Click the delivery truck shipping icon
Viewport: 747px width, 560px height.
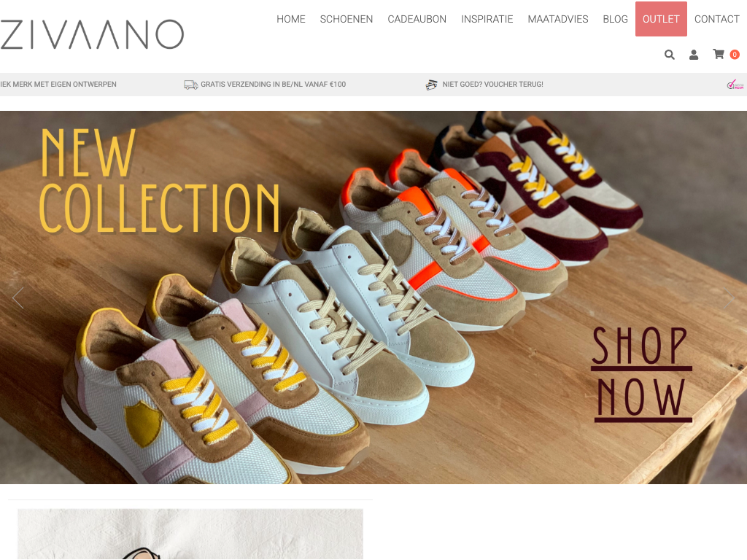[x=191, y=85]
